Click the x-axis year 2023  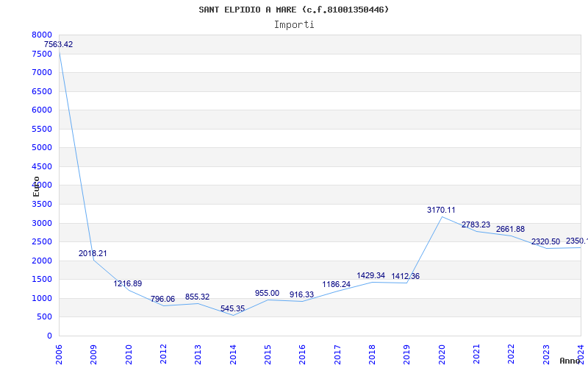(546, 355)
